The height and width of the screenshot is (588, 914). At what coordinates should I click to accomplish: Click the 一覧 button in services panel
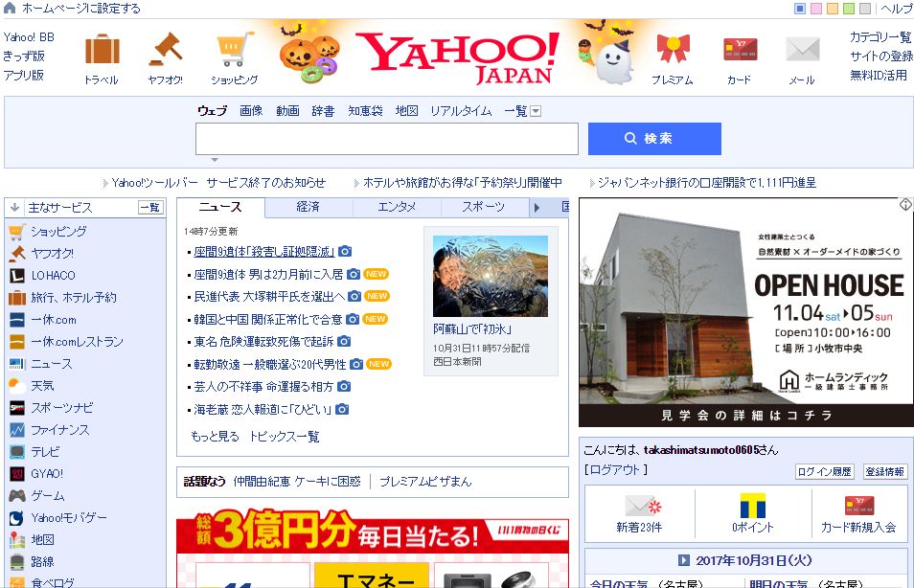150,208
